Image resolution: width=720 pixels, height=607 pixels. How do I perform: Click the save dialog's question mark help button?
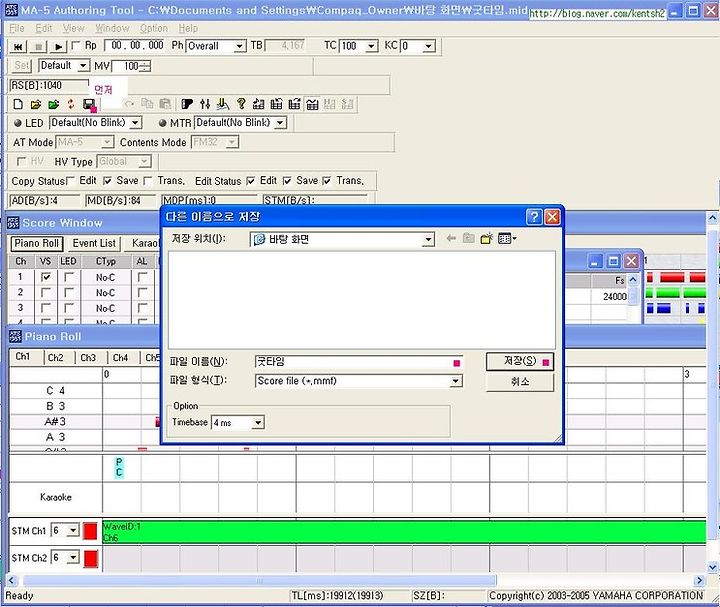click(x=534, y=217)
